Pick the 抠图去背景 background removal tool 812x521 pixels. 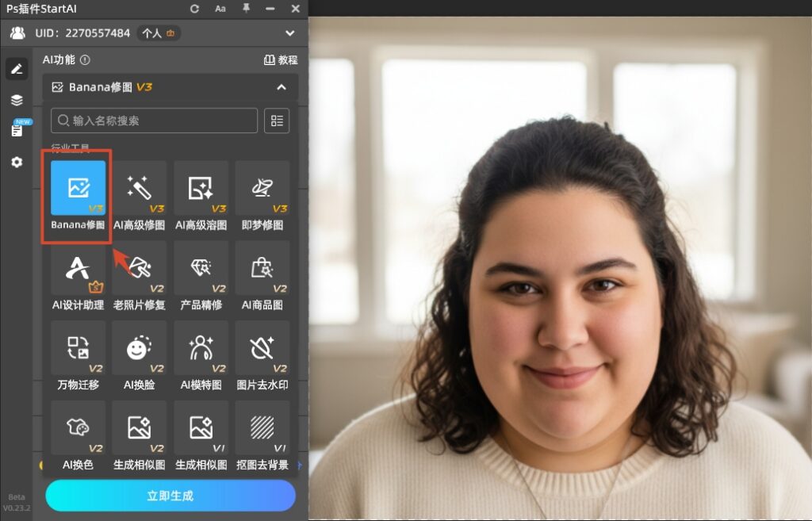pos(262,429)
